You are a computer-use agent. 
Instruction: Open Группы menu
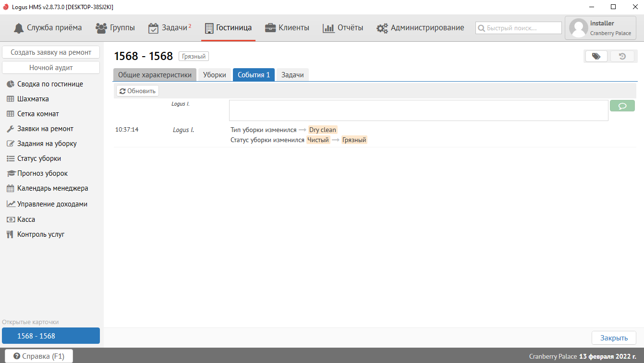coord(115,28)
